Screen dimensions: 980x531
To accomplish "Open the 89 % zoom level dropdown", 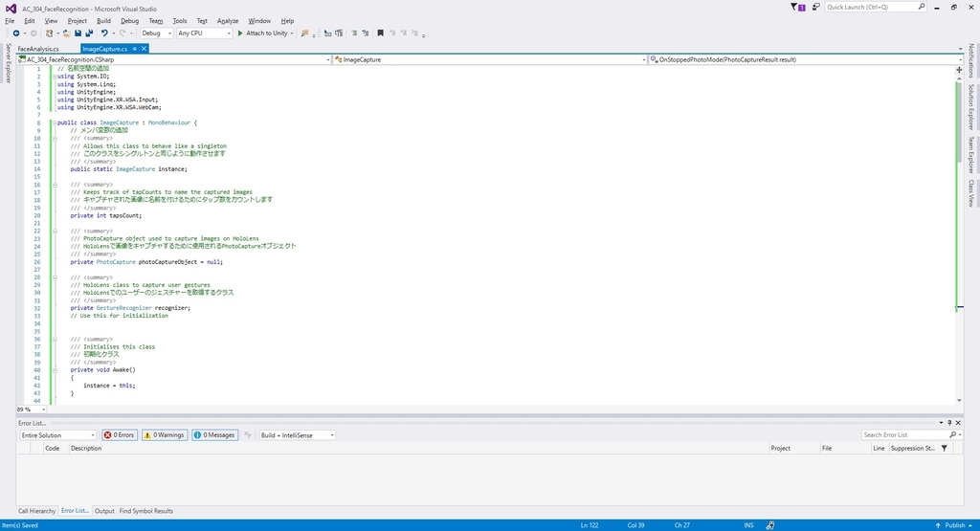I will click(32, 409).
